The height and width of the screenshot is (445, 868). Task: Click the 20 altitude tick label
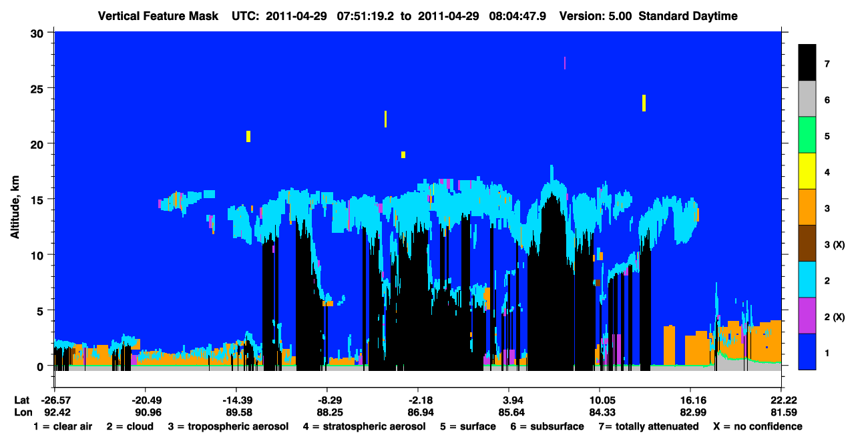point(38,143)
